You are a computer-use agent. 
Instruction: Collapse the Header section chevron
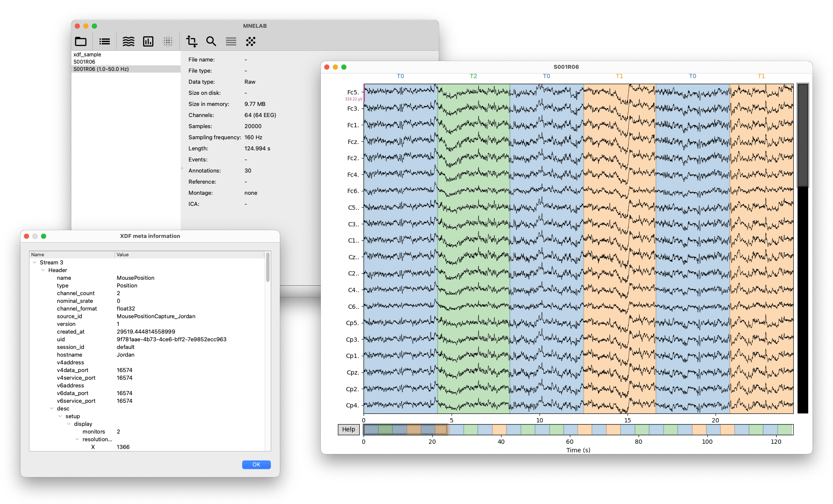pos(43,270)
